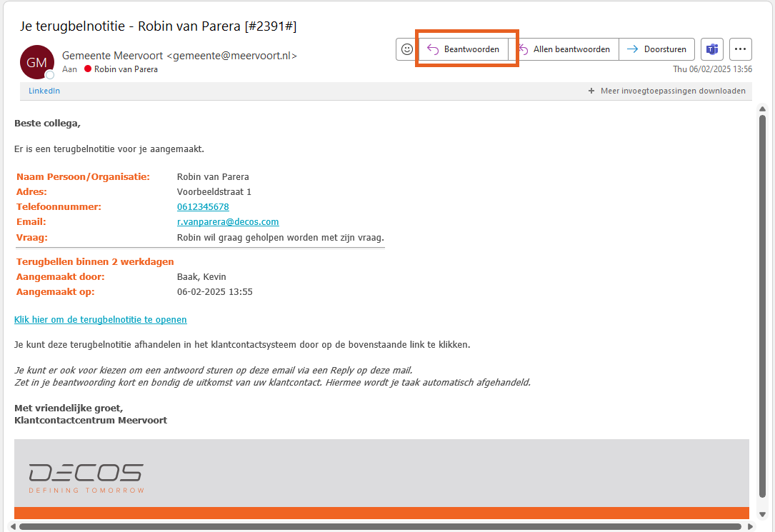
Task: Reply with the Beantwoorden button
Action: (x=464, y=49)
